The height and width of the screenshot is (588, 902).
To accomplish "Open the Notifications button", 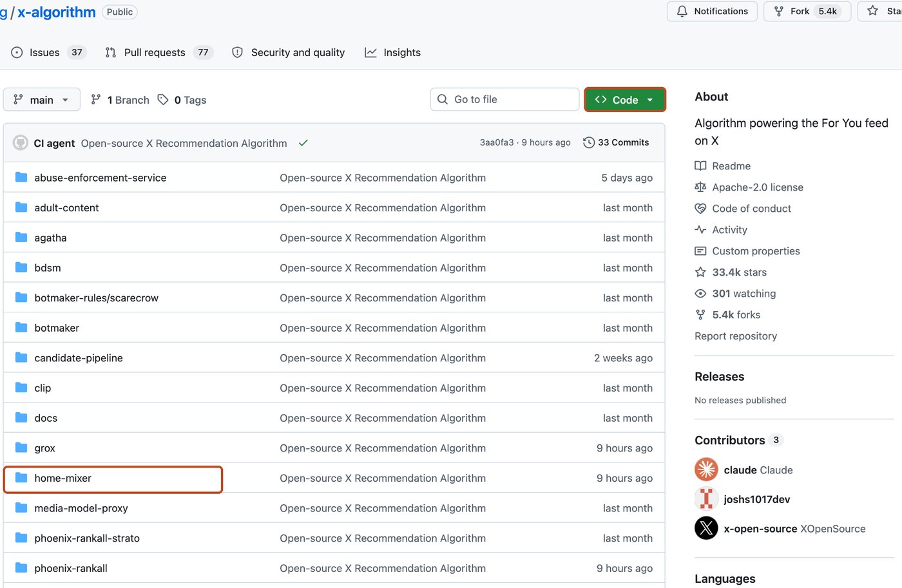I will pyautogui.click(x=712, y=12).
